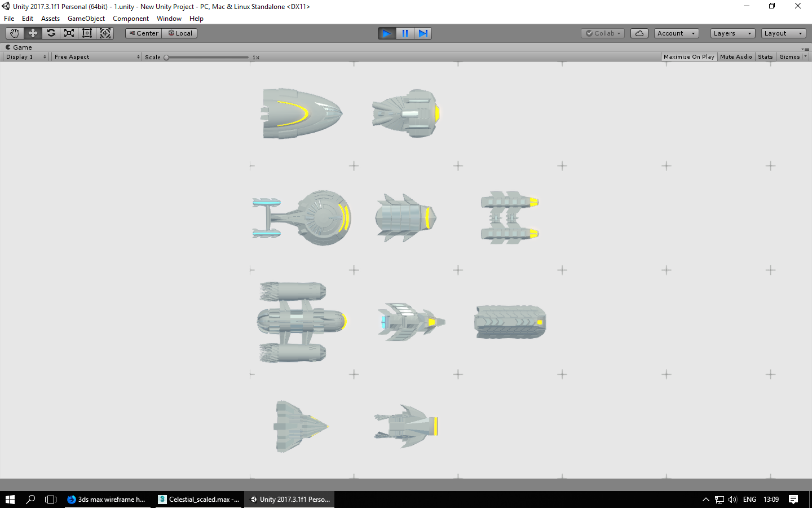Switch ENG input language indicator
Screen dimensions: 812x508
click(749, 500)
